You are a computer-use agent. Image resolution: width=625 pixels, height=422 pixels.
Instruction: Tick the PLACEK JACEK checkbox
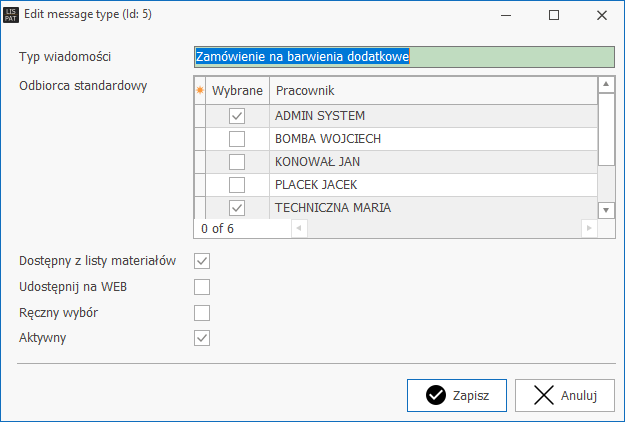pyautogui.click(x=237, y=185)
